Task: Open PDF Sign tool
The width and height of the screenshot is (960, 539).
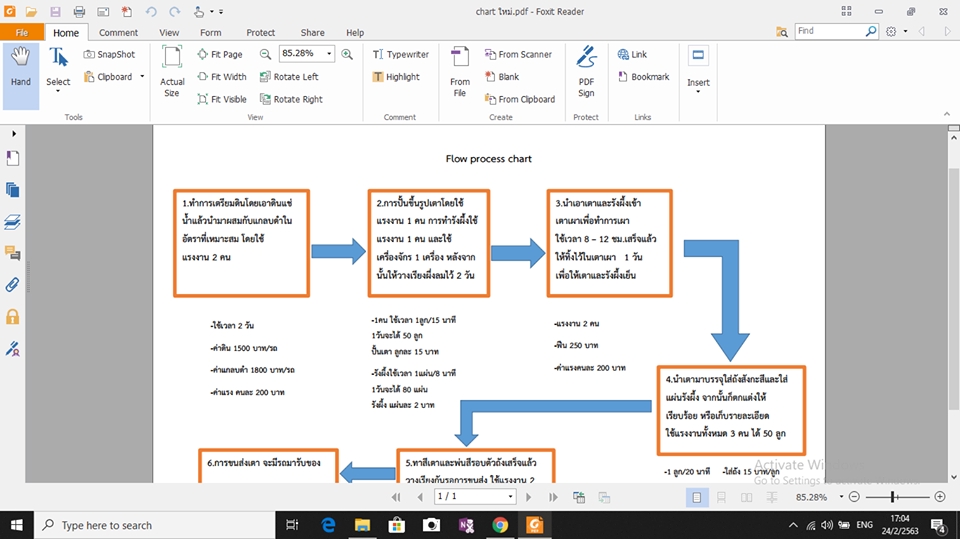Action: (586, 71)
